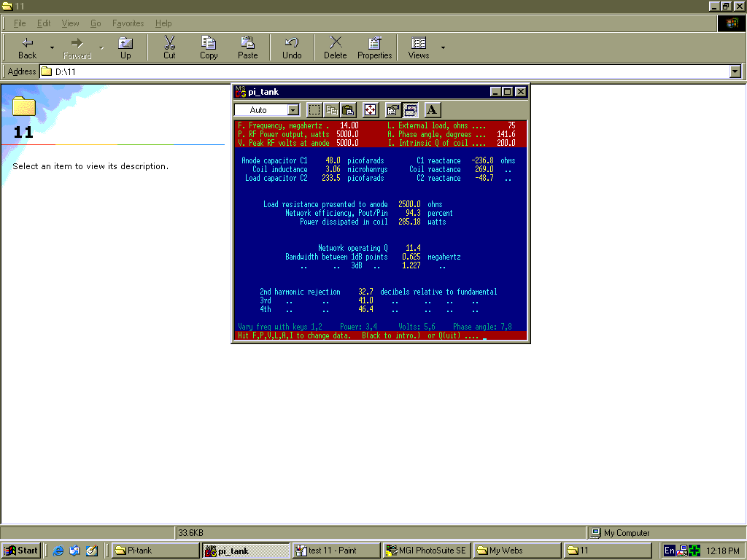Click Windows logo throbber in Explorer
The height and width of the screenshot is (560, 747).
pos(732,23)
